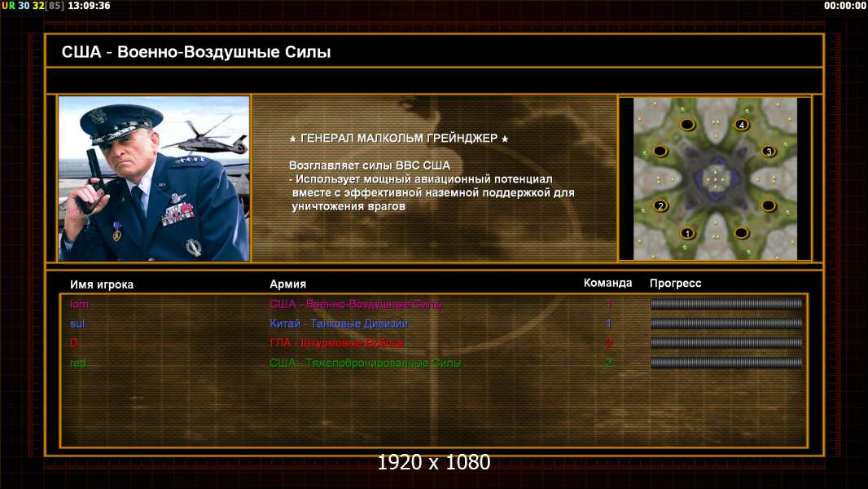Select the empty start spot beside marker 4
The image size is (868, 489).
(687, 125)
